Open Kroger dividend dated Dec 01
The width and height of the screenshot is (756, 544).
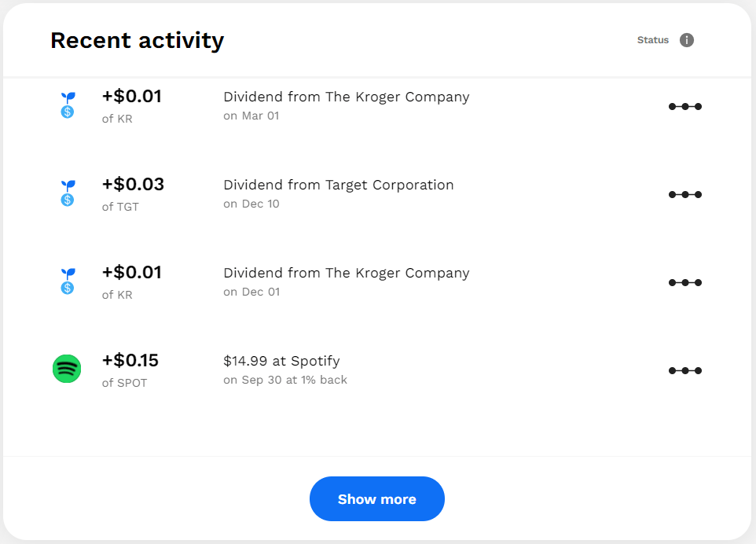(347, 274)
